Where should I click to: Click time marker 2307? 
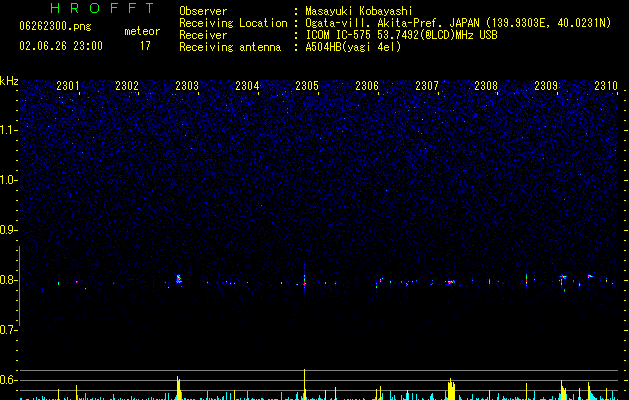(x=427, y=86)
